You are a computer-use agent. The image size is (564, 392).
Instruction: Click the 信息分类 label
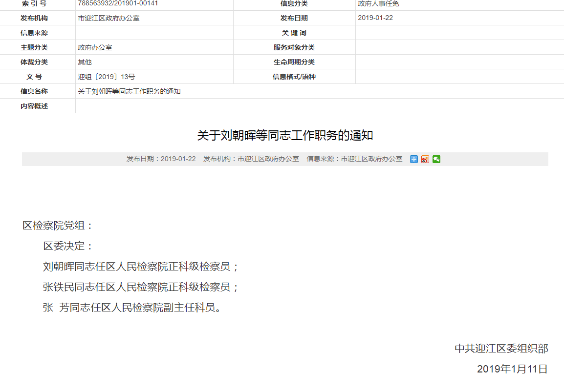coord(294,3)
